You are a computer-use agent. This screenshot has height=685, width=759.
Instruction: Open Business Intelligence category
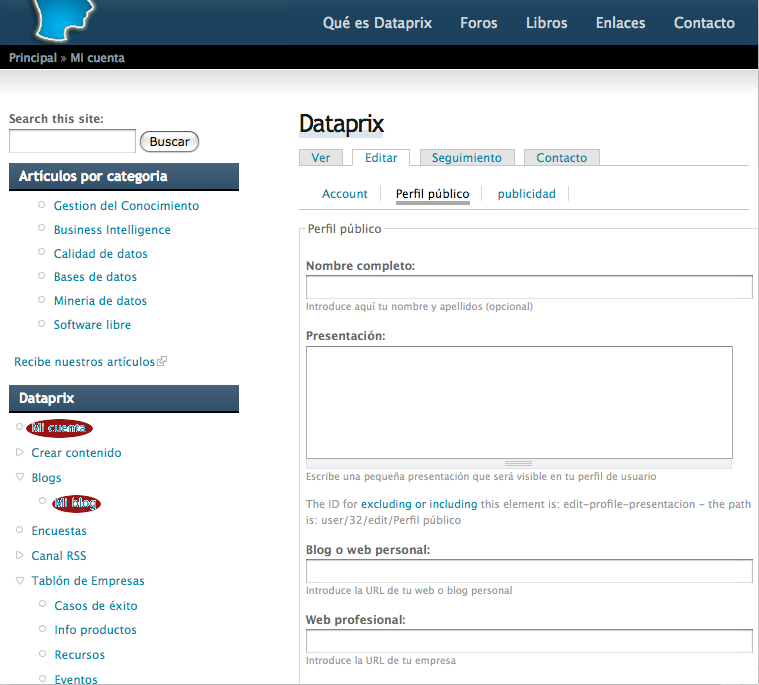[112, 229]
